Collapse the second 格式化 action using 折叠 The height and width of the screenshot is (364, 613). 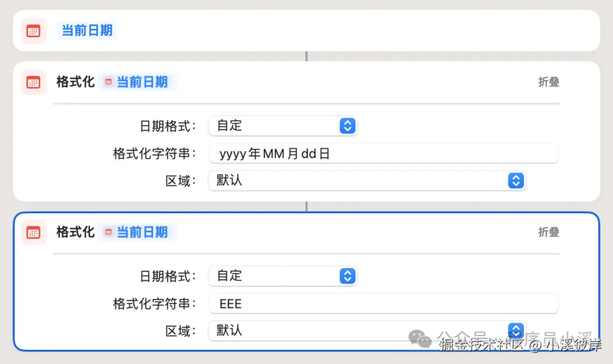click(x=548, y=232)
